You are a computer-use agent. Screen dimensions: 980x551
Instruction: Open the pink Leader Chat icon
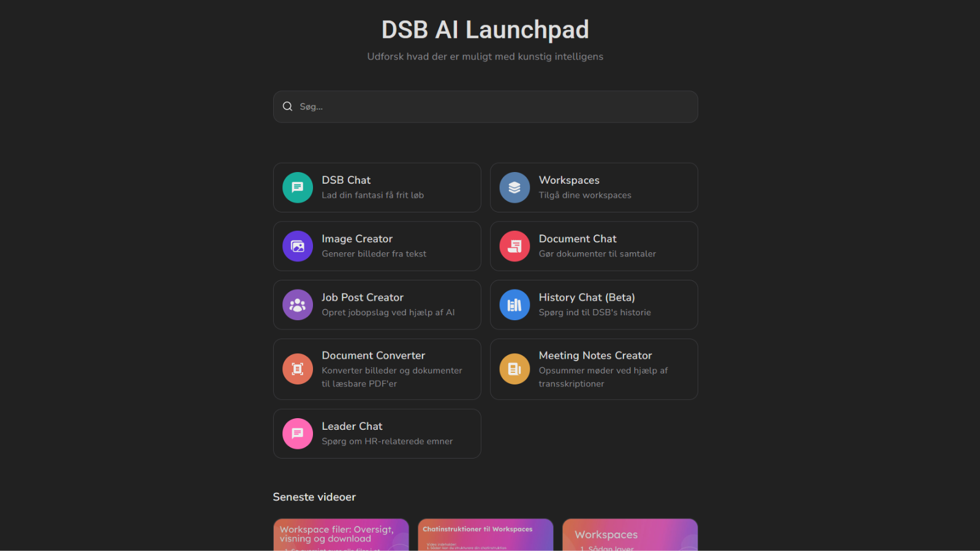tap(298, 433)
